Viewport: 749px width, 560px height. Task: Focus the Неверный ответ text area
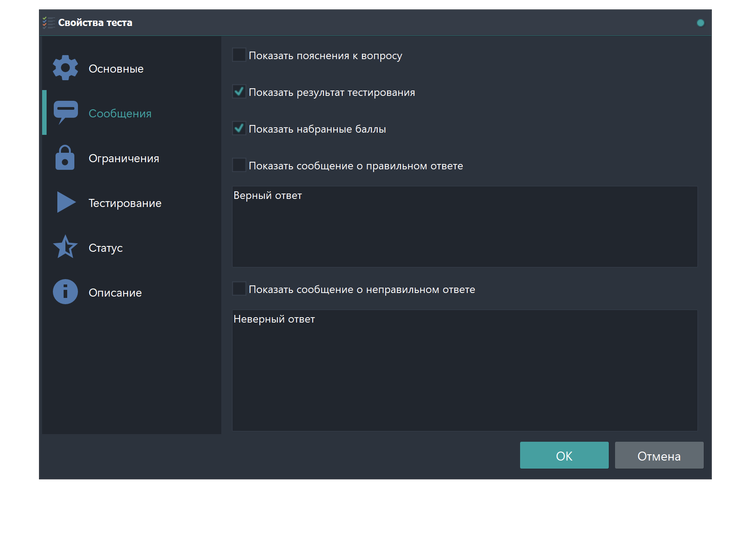click(465, 370)
